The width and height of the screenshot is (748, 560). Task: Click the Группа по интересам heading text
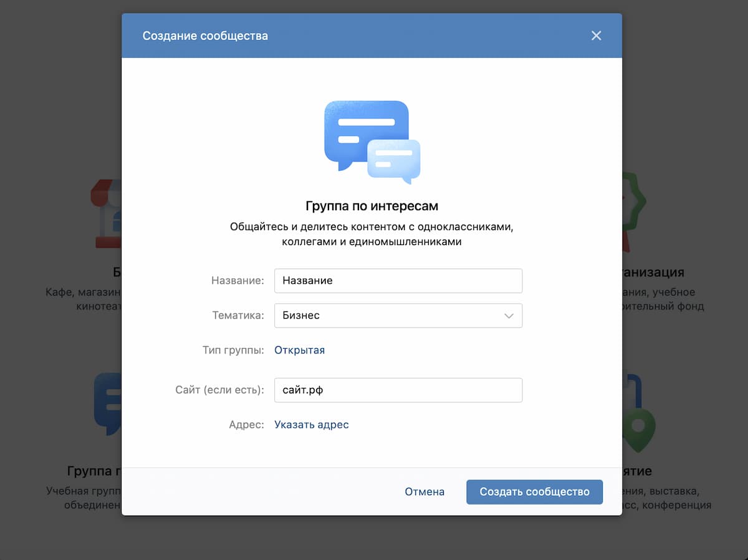pos(372,205)
